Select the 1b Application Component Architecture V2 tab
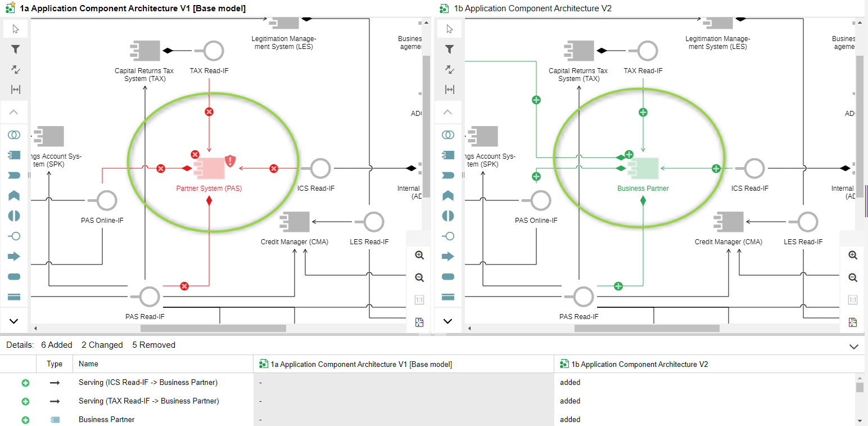 [532, 8]
